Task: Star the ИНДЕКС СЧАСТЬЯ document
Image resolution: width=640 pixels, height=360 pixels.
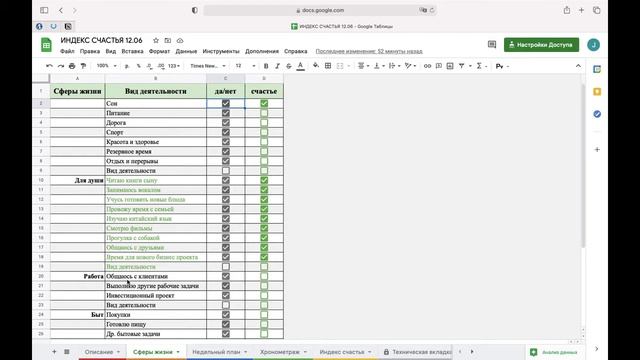Action: pyautogui.click(x=156, y=40)
